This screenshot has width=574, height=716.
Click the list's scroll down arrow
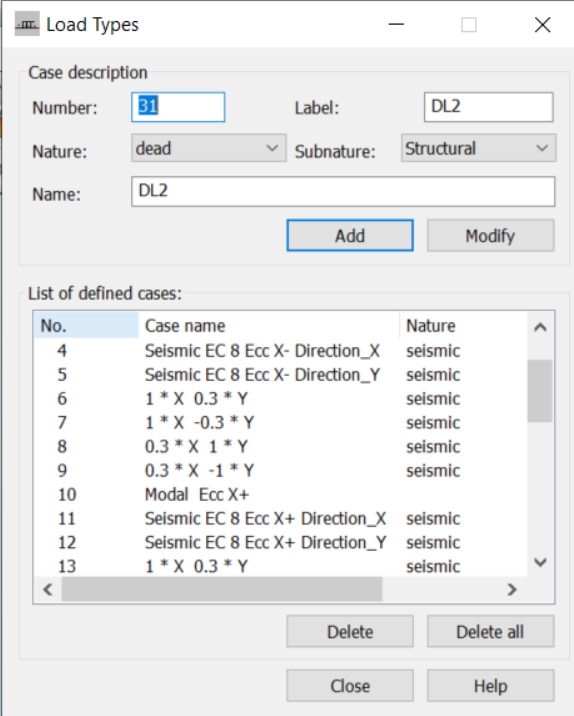pos(541,562)
